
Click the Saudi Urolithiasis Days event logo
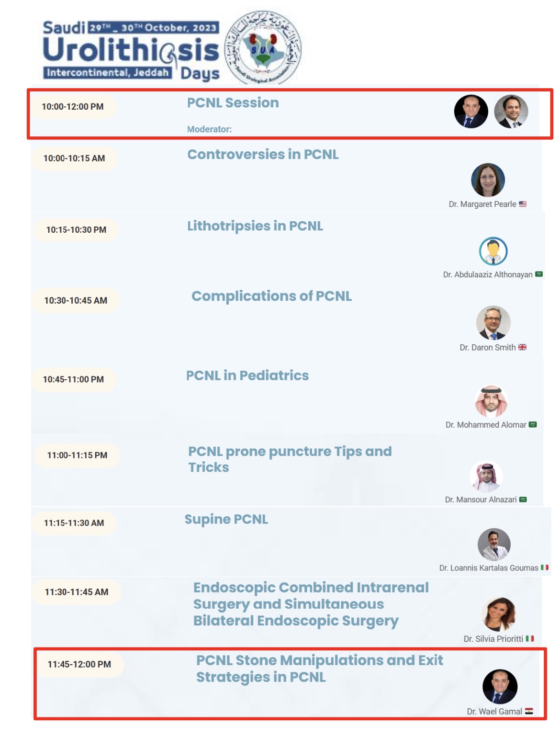(131, 50)
